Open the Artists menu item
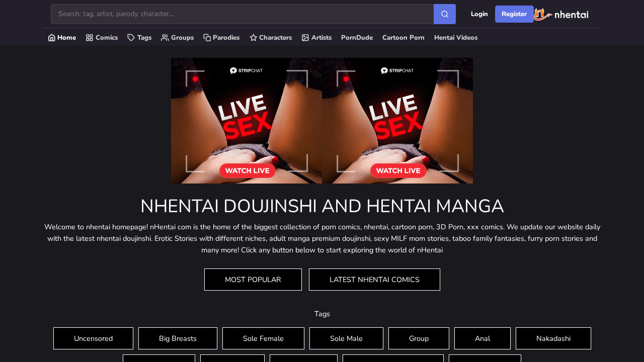This screenshot has height=362, width=644. [316, 38]
